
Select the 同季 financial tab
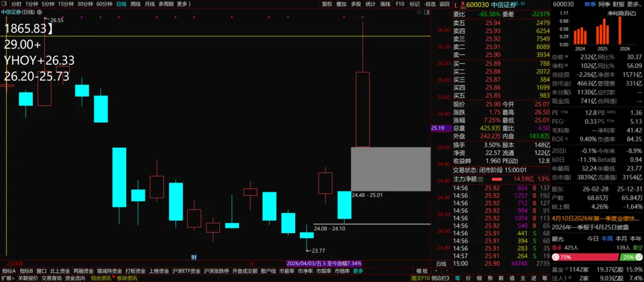603,4
